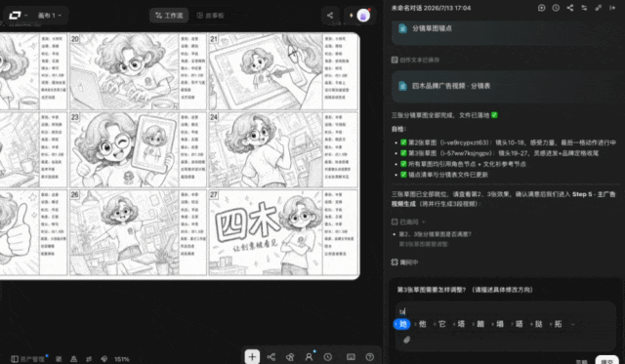The image size is (625, 364).
Task: Click the app logo icon at top-left
Action: click(15, 16)
